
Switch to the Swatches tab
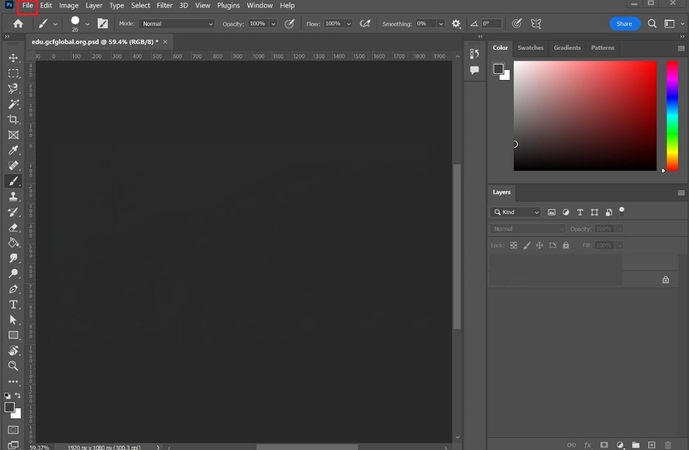(x=530, y=48)
